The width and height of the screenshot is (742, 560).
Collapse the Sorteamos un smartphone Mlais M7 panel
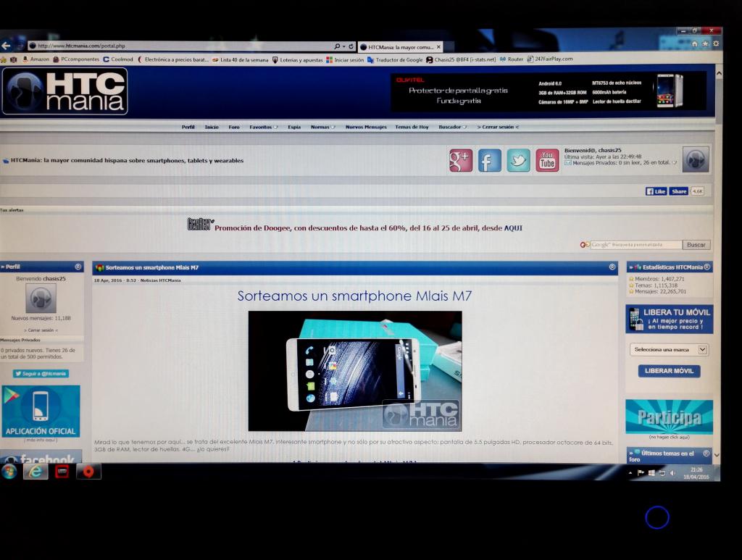(x=612, y=267)
